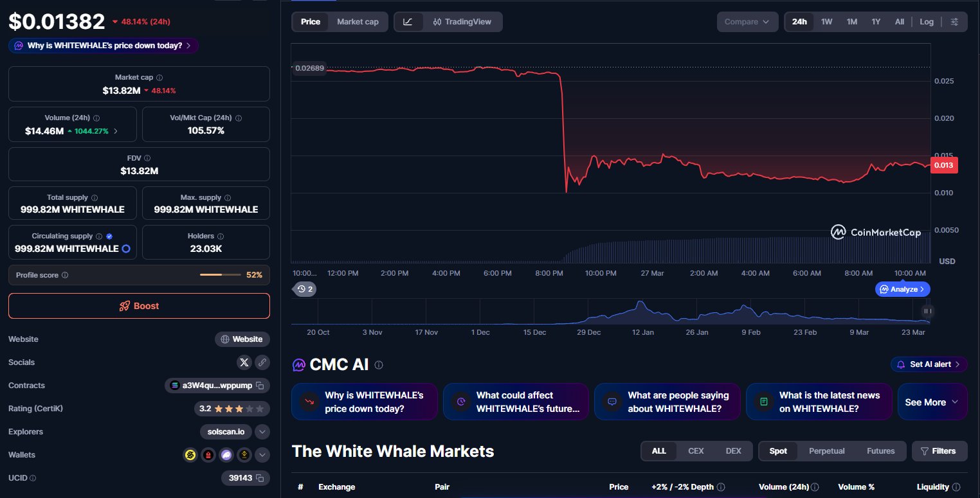Show the FDV info tooltip icon
This screenshot has height=498, width=980.
tap(147, 158)
